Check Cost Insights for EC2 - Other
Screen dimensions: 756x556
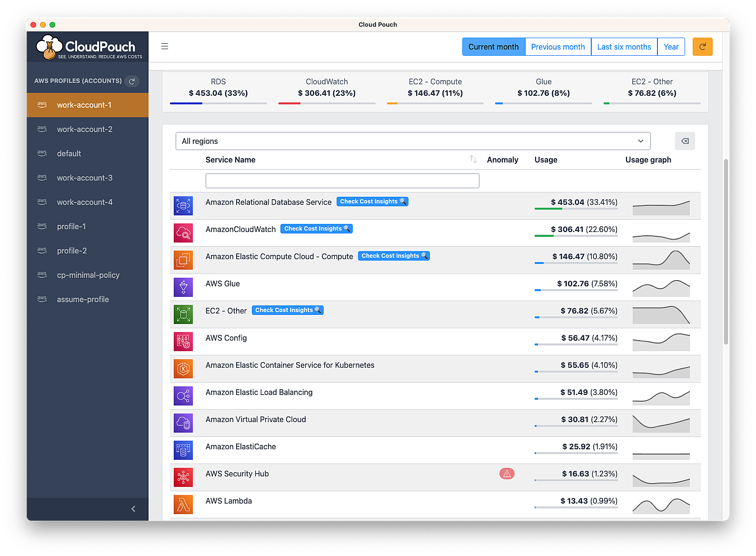click(x=288, y=310)
